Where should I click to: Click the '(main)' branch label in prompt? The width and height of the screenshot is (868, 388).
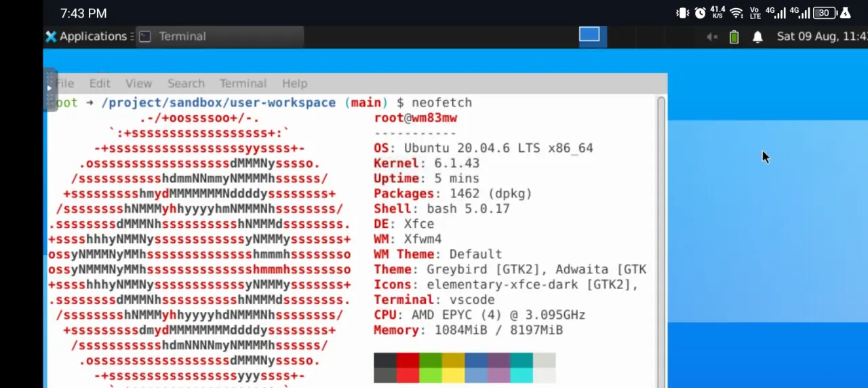[x=366, y=102]
